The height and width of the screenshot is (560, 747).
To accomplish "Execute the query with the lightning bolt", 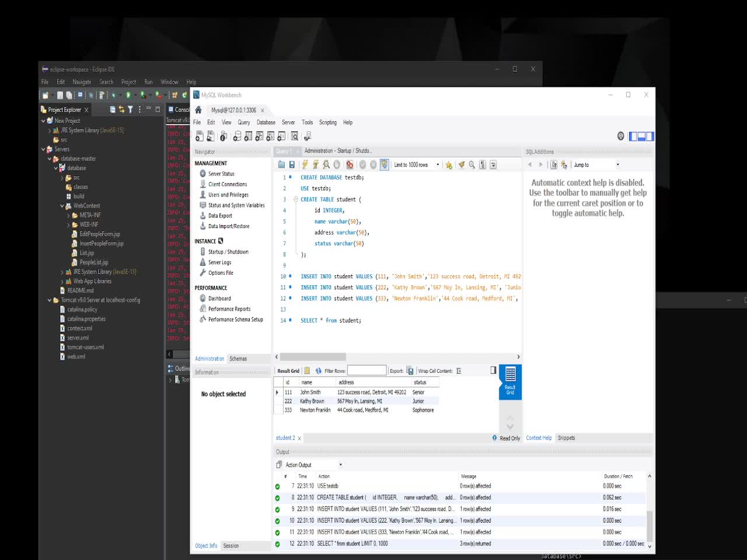I will tap(305, 165).
